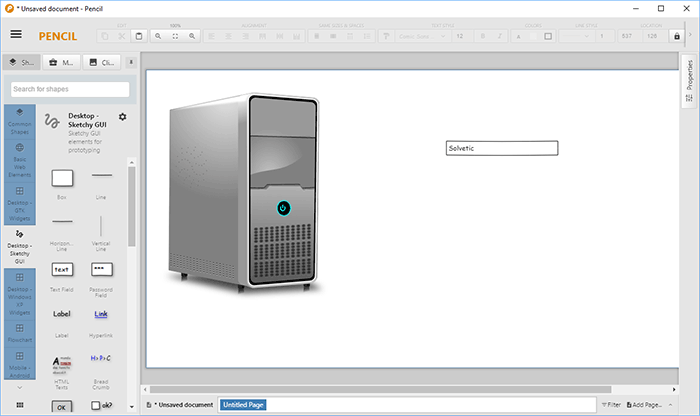Viewport: 700px width, 416px height.
Task: Click the Add Page button
Action: click(x=644, y=405)
